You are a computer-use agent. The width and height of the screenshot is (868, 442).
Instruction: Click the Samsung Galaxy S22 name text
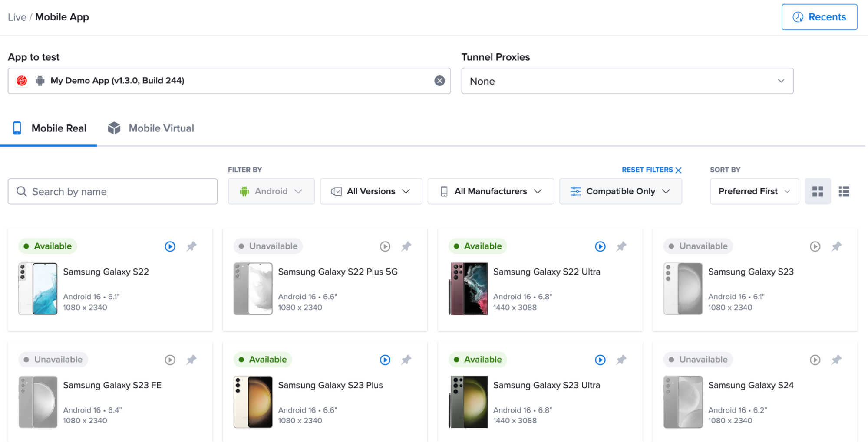point(106,272)
